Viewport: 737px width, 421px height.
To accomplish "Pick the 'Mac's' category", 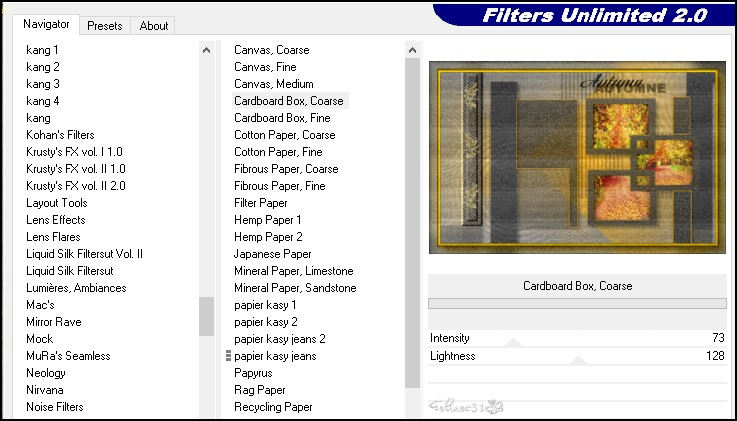I will (40, 305).
